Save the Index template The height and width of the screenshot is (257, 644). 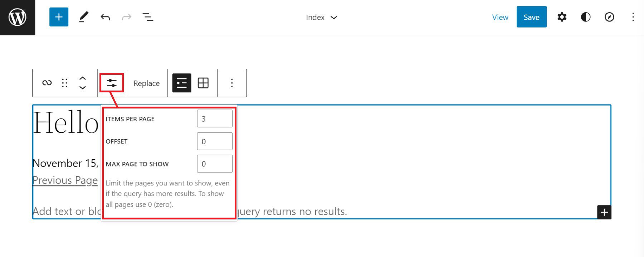point(531,17)
